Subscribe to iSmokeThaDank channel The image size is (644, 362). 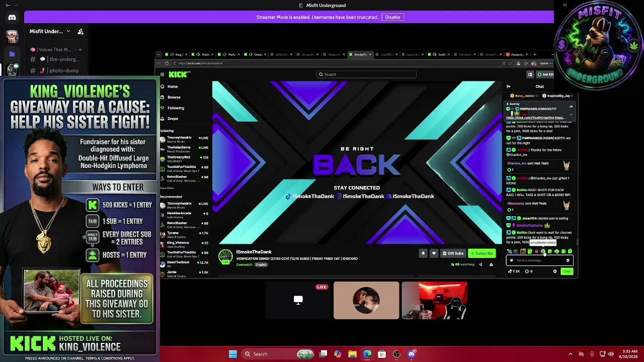pos(481,253)
